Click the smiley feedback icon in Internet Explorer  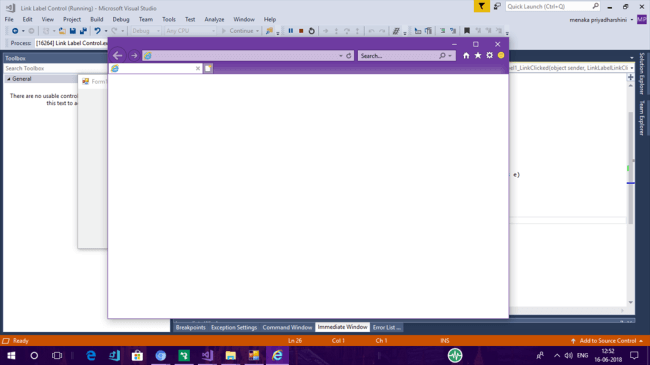[501, 55]
